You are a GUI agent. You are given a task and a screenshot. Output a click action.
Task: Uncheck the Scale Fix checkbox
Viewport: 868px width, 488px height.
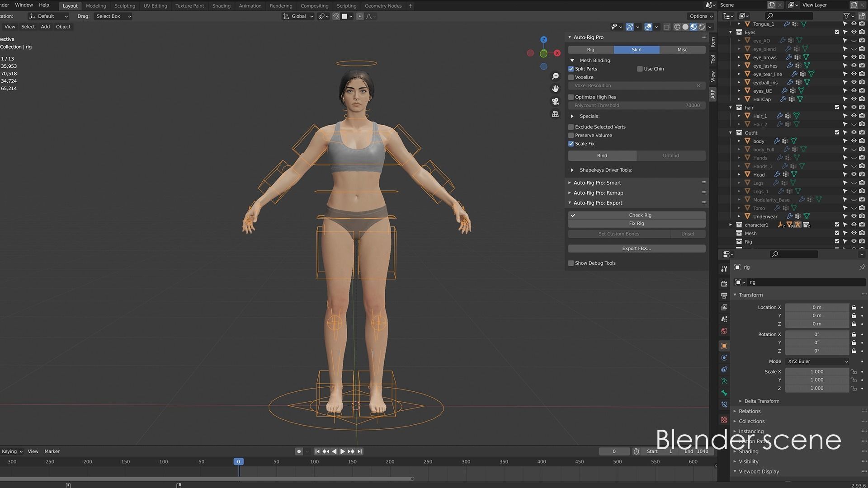(x=571, y=144)
